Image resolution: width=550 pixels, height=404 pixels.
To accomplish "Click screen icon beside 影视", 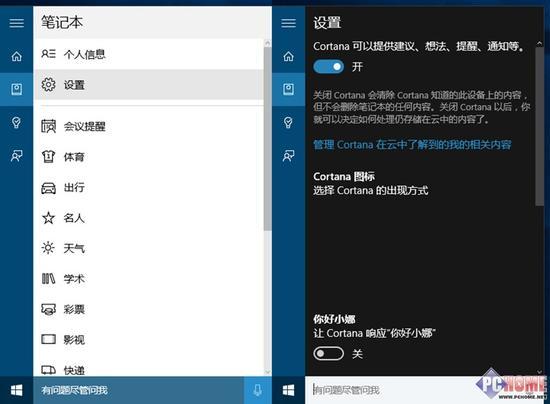I will 48,339.
